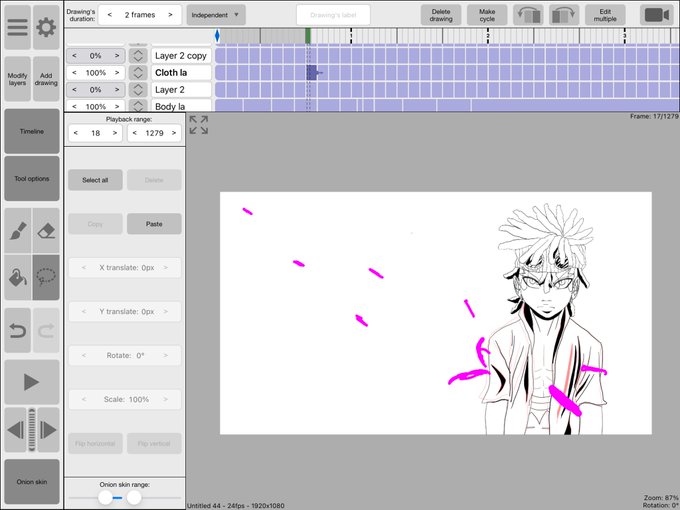This screenshot has width=680, height=510.
Task: Step to the previous frame
Action: pyautogui.click(x=16, y=430)
